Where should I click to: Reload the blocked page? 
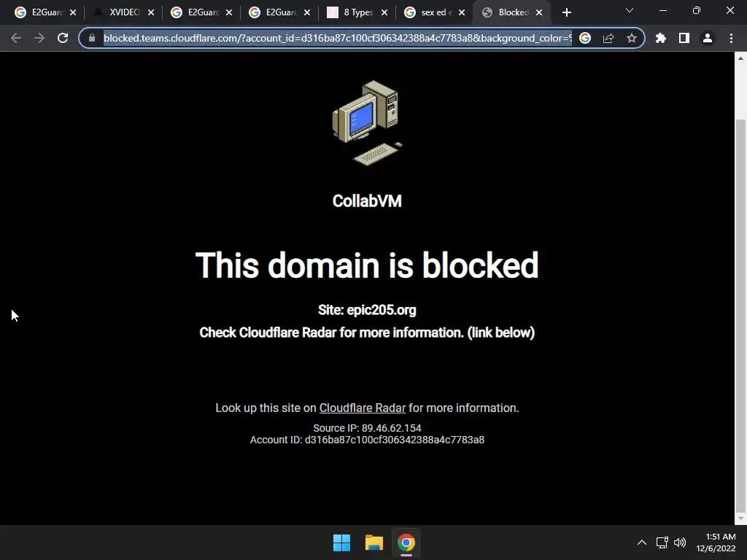(63, 38)
